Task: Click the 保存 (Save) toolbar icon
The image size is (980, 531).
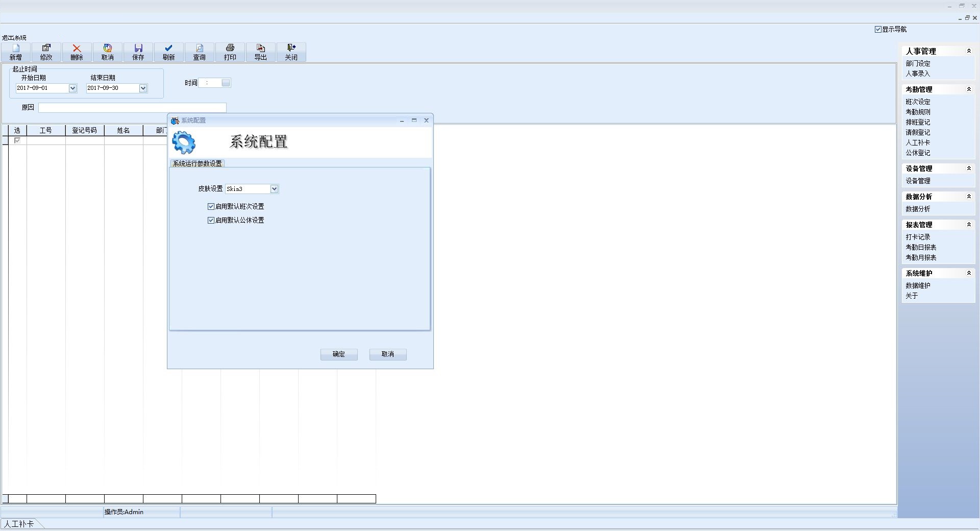Action: pos(138,52)
